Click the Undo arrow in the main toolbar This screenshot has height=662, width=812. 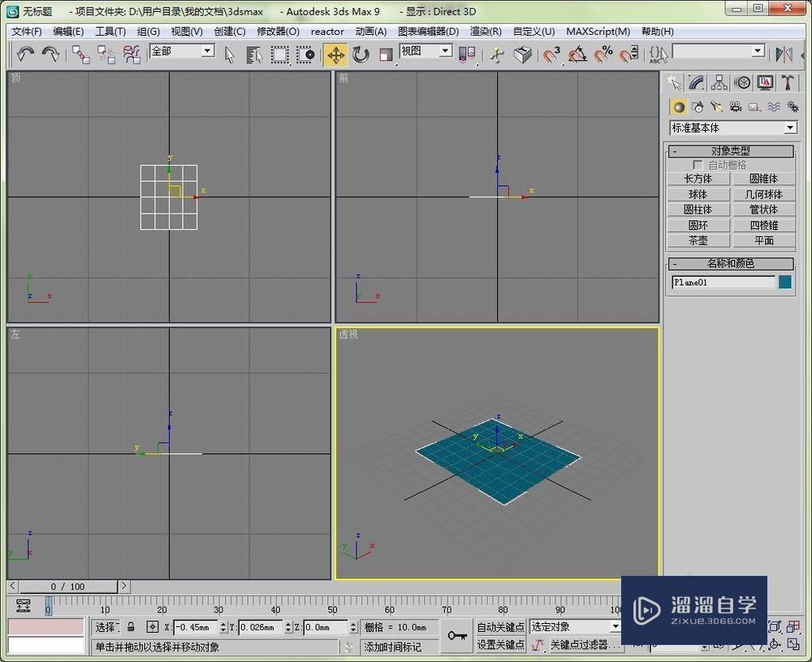click(x=25, y=54)
